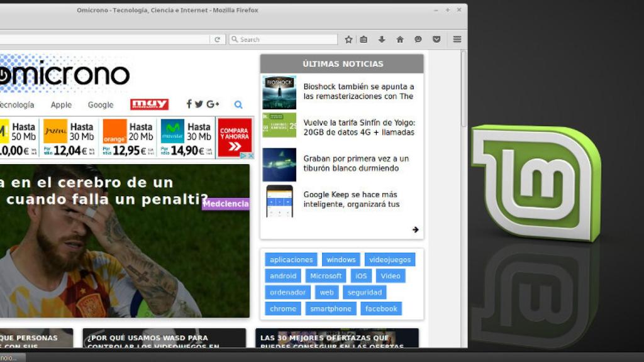The height and width of the screenshot is (362, 644).
Task: Open the Downloads panel in Firefox
Action: click(x=382, y=39)
